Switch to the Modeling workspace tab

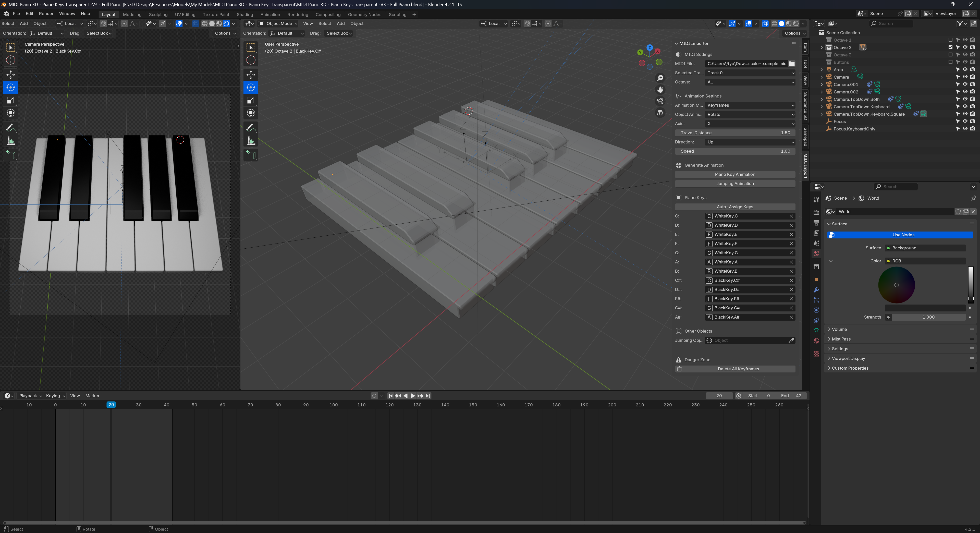tap(132, 15)
